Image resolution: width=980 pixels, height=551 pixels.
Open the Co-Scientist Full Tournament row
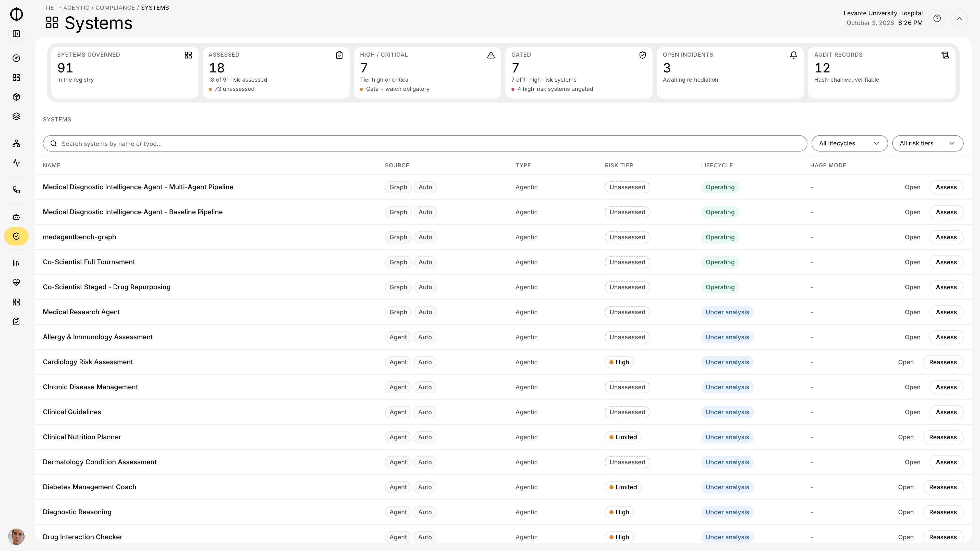coord(912,262)
